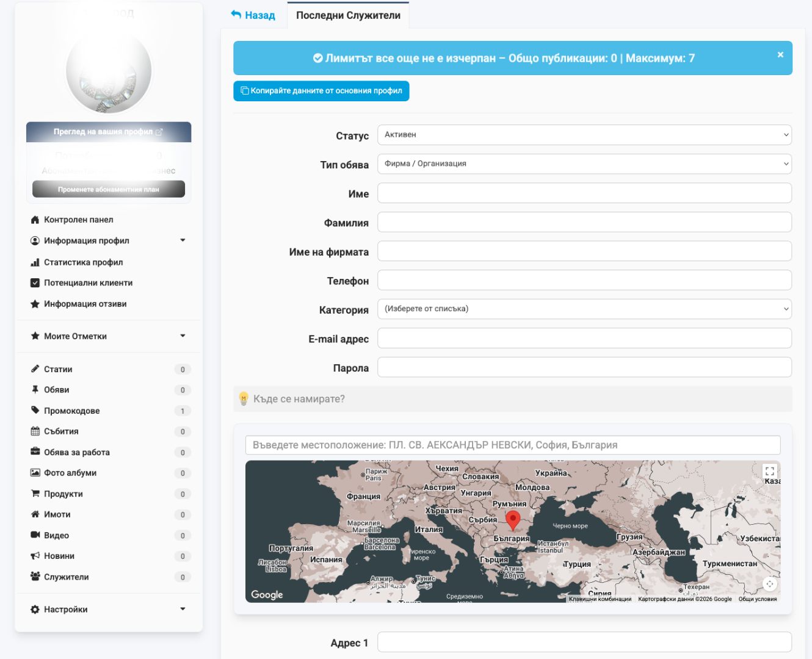This screenshot has height=659, width=812.
Task: Open the Категория dropdown list
Action: [x=584, y=309]
